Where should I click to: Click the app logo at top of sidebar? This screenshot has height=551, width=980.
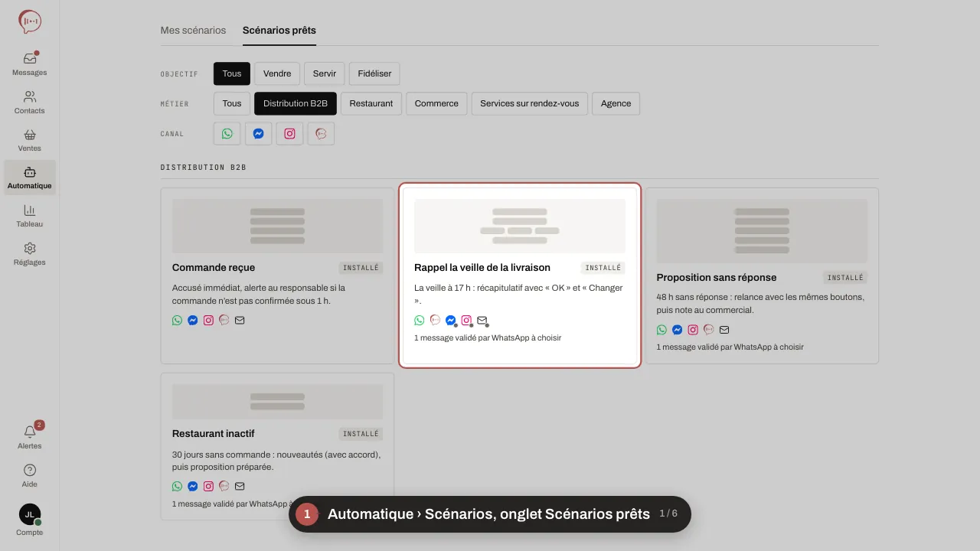[x=30, y=21]
